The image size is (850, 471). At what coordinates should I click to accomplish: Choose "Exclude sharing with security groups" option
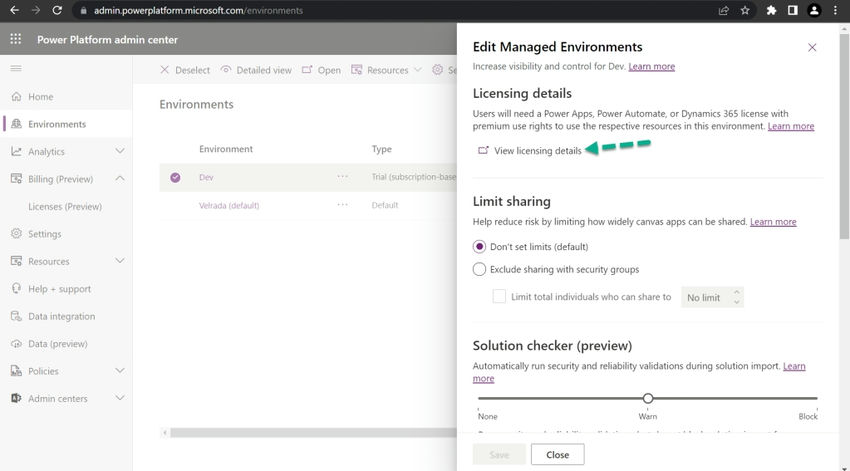(480, 269)
